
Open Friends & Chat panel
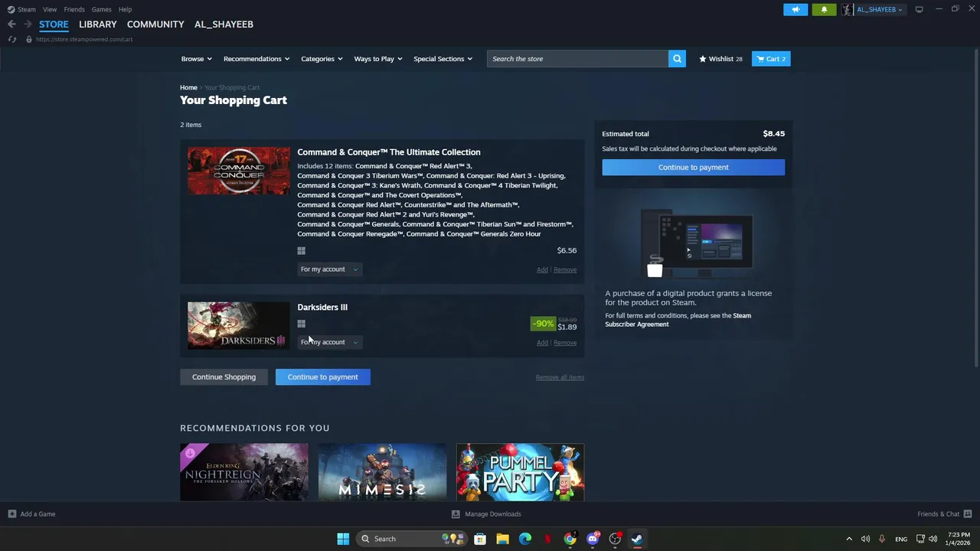click(x=944, y=514)
